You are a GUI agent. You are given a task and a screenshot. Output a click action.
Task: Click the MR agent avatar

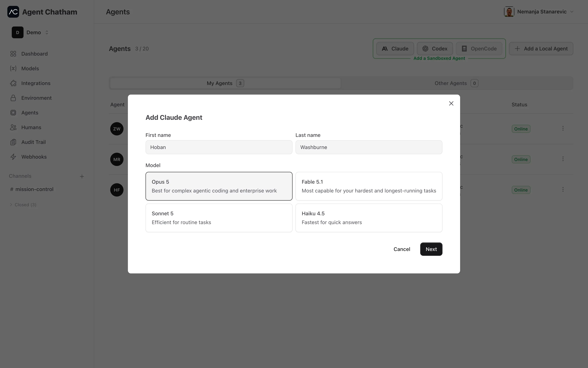[117, 159]
